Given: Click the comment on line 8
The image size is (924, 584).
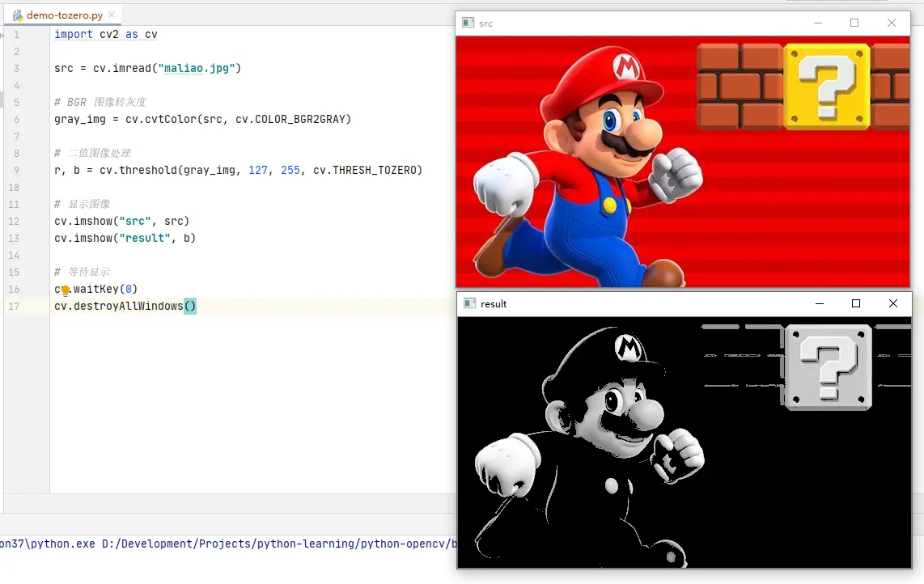Looking at the screenshot, I should coord(92,153).
